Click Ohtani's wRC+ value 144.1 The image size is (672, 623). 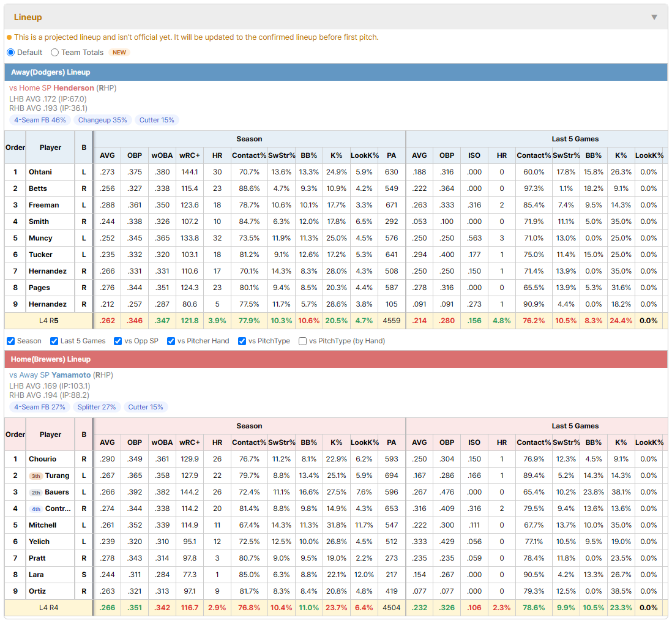point(190,172)
